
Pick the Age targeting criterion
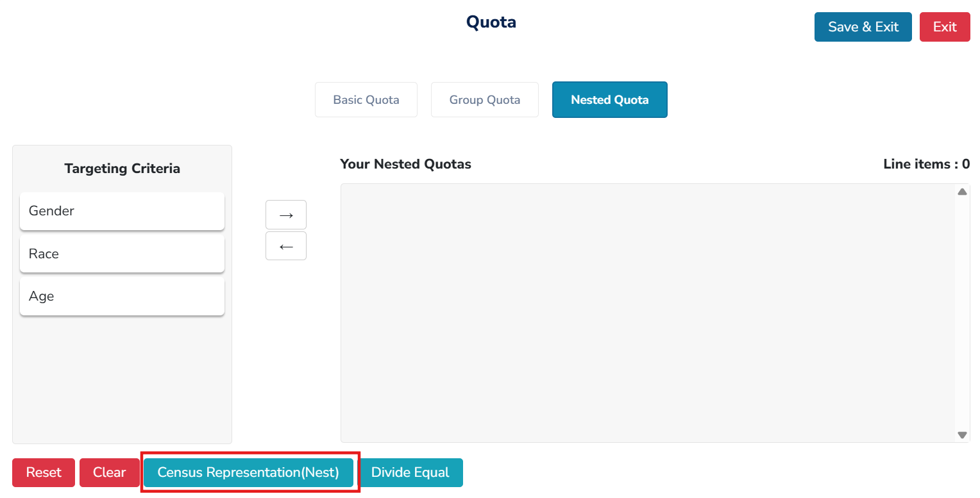[x=122, y=296]
